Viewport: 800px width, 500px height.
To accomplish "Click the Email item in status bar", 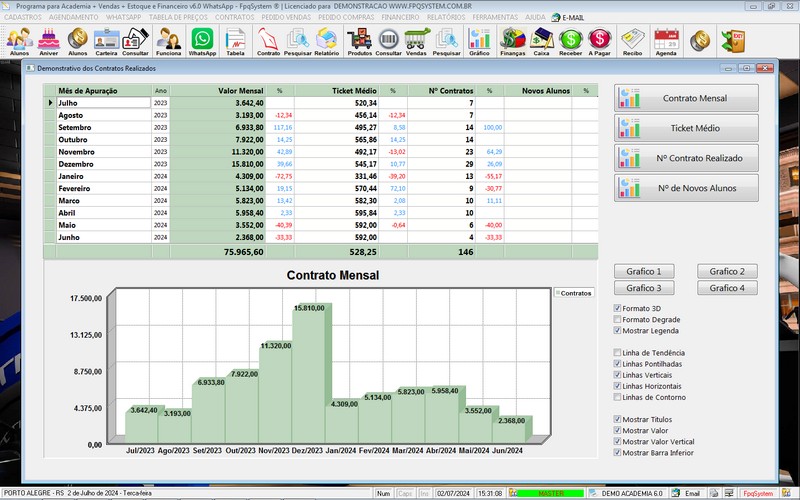I will (686, 493).
